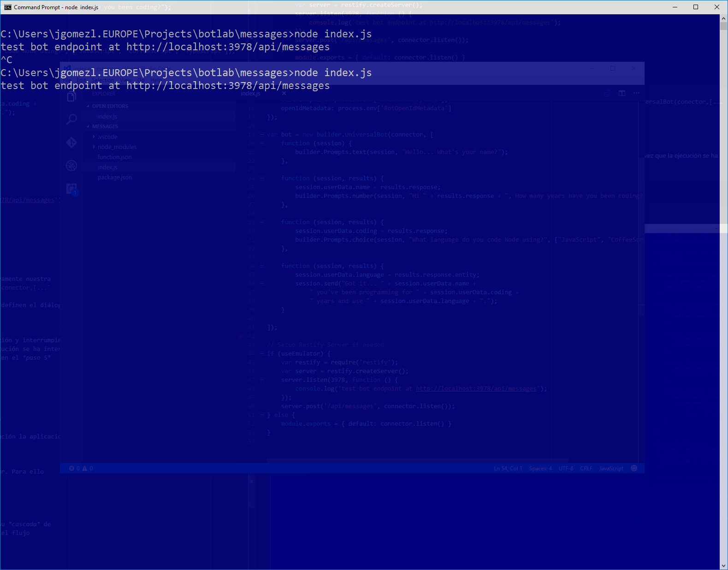Click 'module.exports' line 52 in VS Code editor

[366, 424]
